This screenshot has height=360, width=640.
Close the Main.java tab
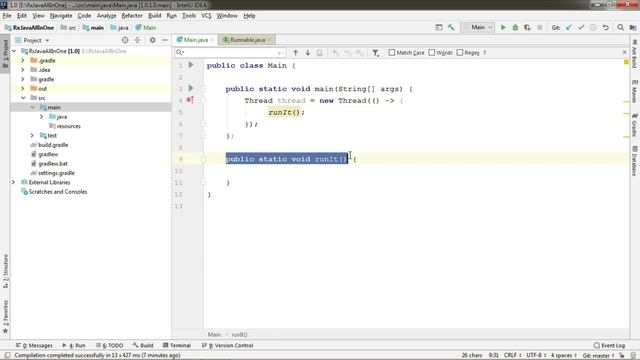click(x=212, y=40)
